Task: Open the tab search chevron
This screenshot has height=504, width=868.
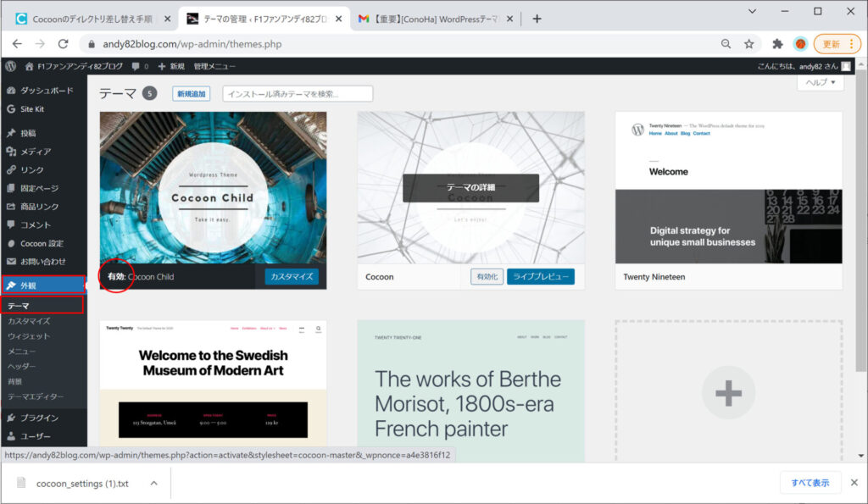Action: pos(752,11)
